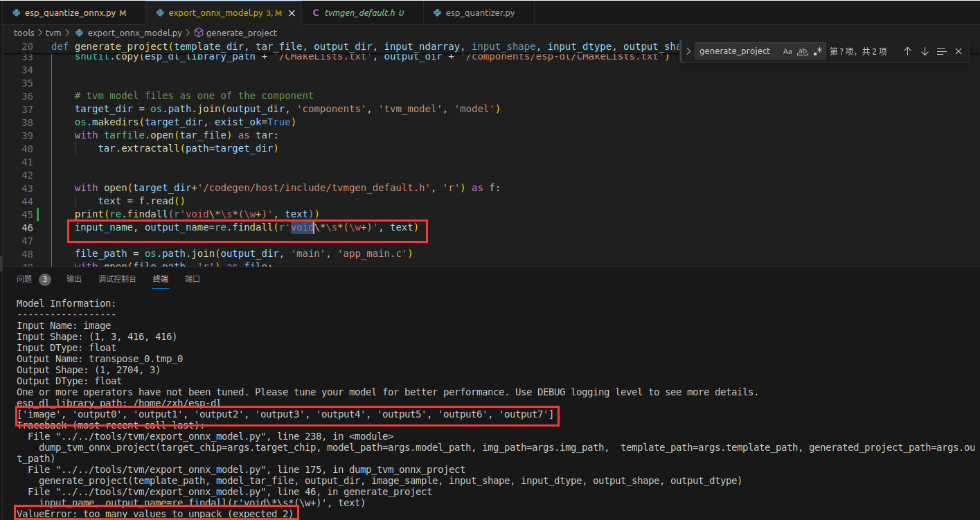Go to next match arrow

(925, 51)
